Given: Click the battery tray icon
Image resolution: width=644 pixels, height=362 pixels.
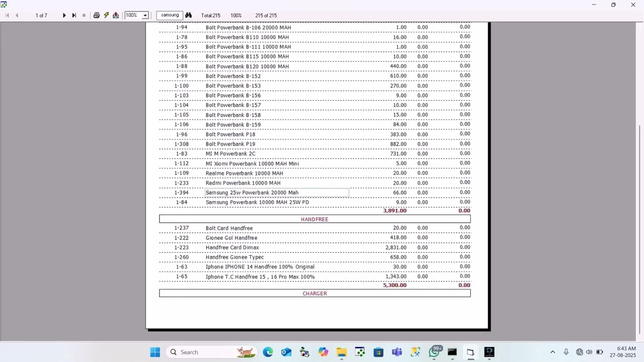Looking at the screenshot, I should click(600, 352).
